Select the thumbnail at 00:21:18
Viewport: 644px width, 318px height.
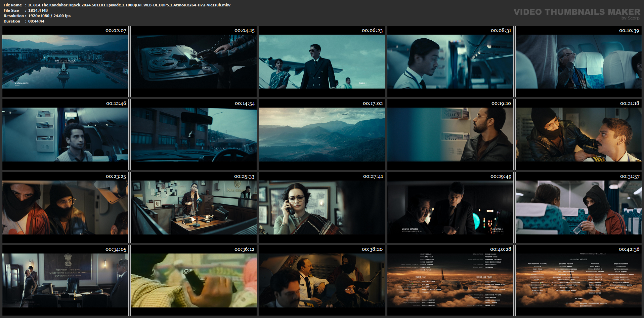578,134
